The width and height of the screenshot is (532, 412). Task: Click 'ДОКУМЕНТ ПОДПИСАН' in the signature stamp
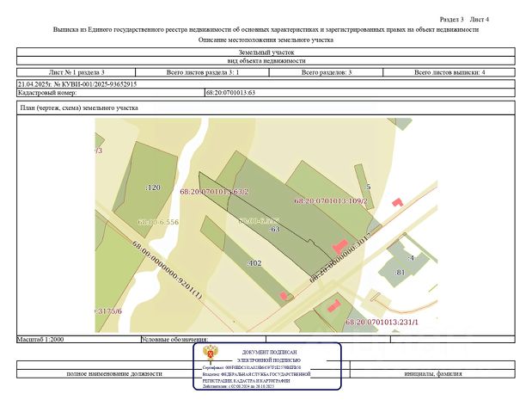point(269,353)
